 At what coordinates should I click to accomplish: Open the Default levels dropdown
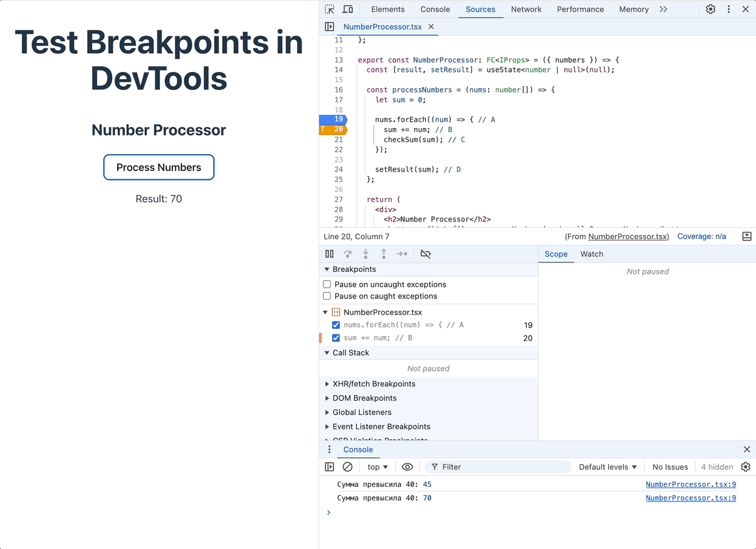[x=608, y=467]
